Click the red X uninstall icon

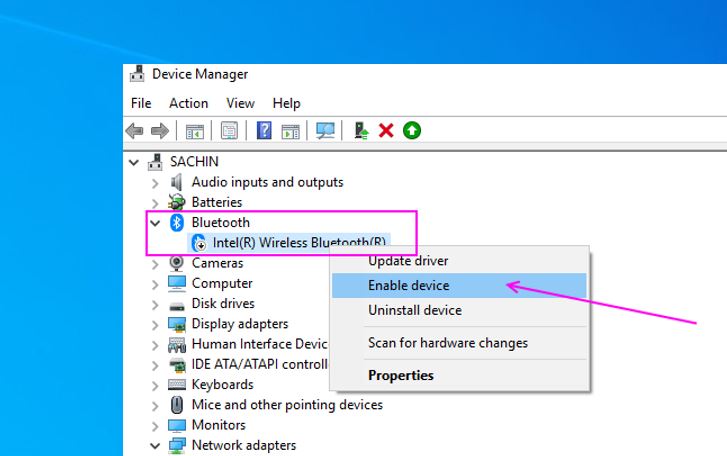click(386, 131)
